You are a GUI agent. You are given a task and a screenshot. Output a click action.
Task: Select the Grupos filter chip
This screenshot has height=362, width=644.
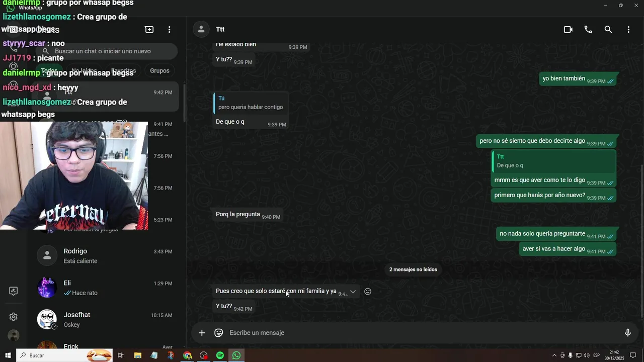(x=159, y=71)
